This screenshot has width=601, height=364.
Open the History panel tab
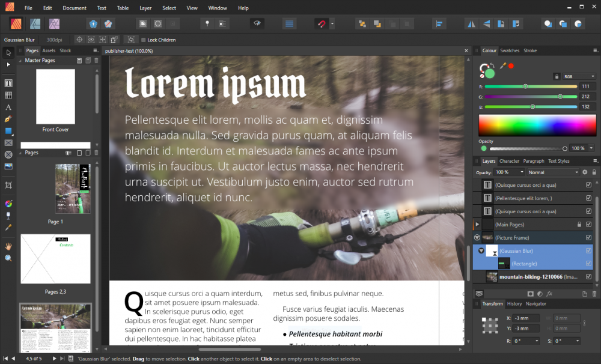(x=514, y=304)
